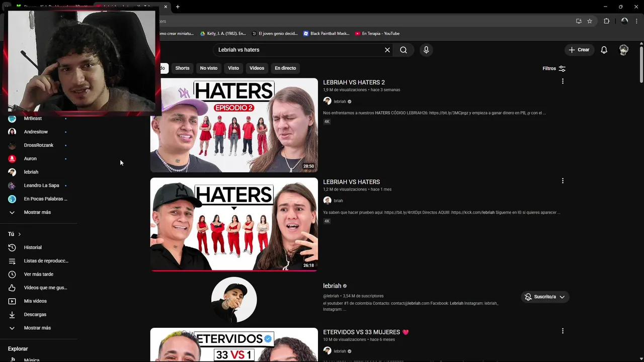The image size is (644, 362).
Task: Open channel avatar under LEBRIAH VS HATERS 2
Action: (327, 101)
